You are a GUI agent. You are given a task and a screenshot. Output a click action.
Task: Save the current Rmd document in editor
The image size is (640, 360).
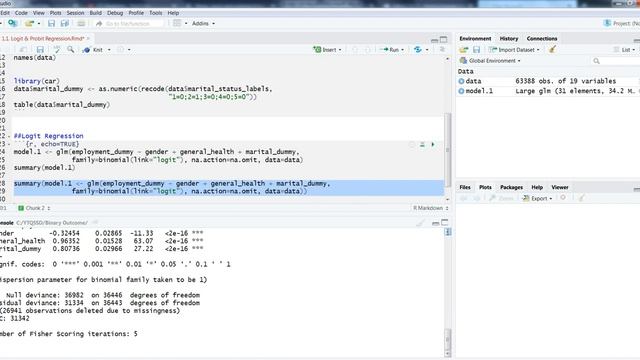40,49
